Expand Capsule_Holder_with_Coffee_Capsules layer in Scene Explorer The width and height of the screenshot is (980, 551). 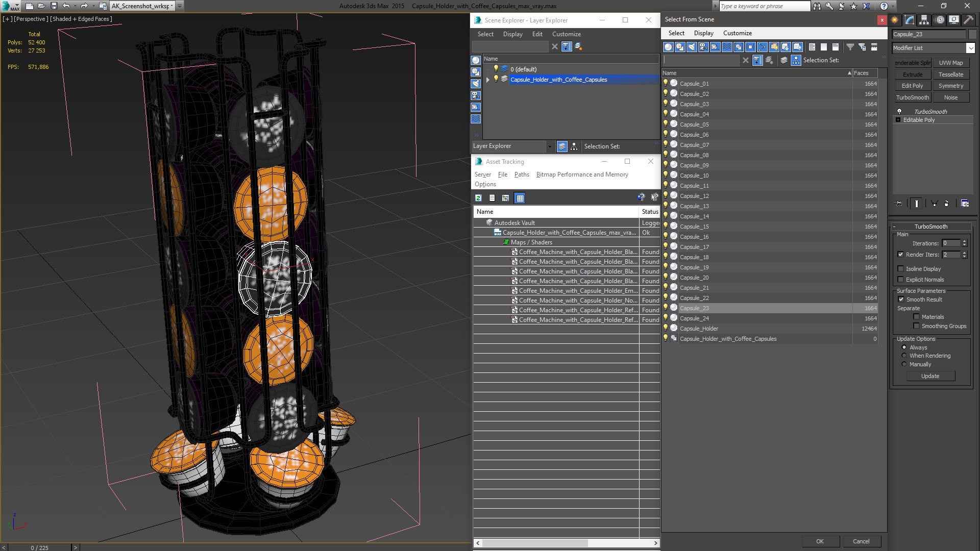coord(488,80)
